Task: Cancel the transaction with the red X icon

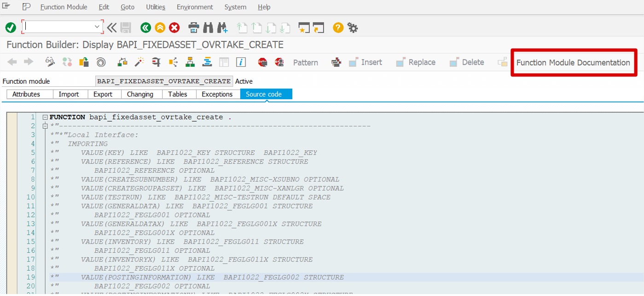Action: pyautogui.click(x=174, y=28)
